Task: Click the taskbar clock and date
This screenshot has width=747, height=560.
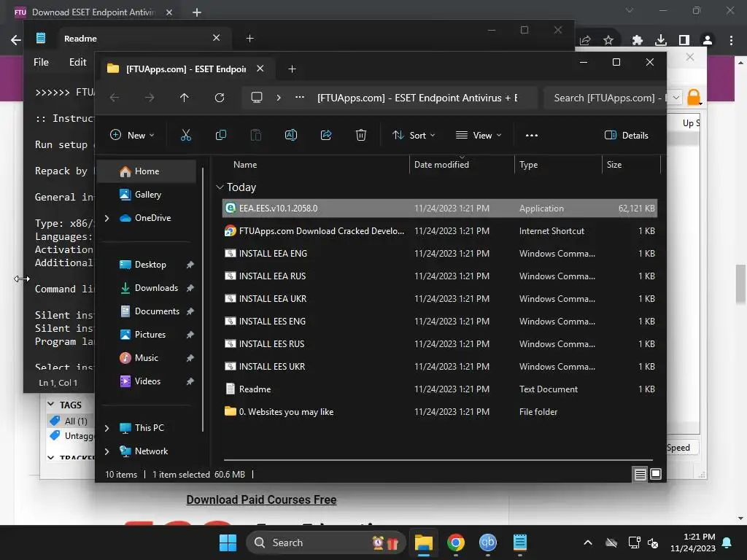Action: [x=693, y=542]
